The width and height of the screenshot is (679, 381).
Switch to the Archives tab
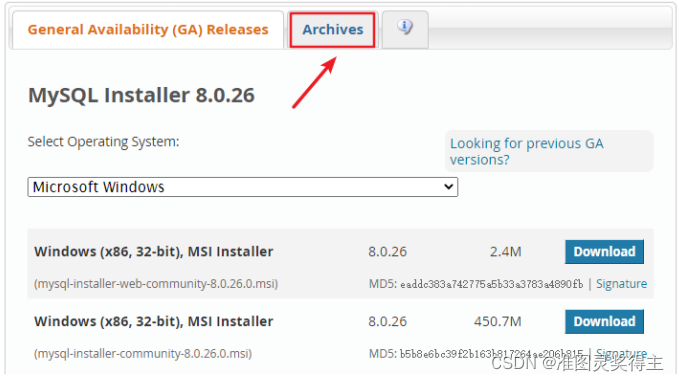333,29
